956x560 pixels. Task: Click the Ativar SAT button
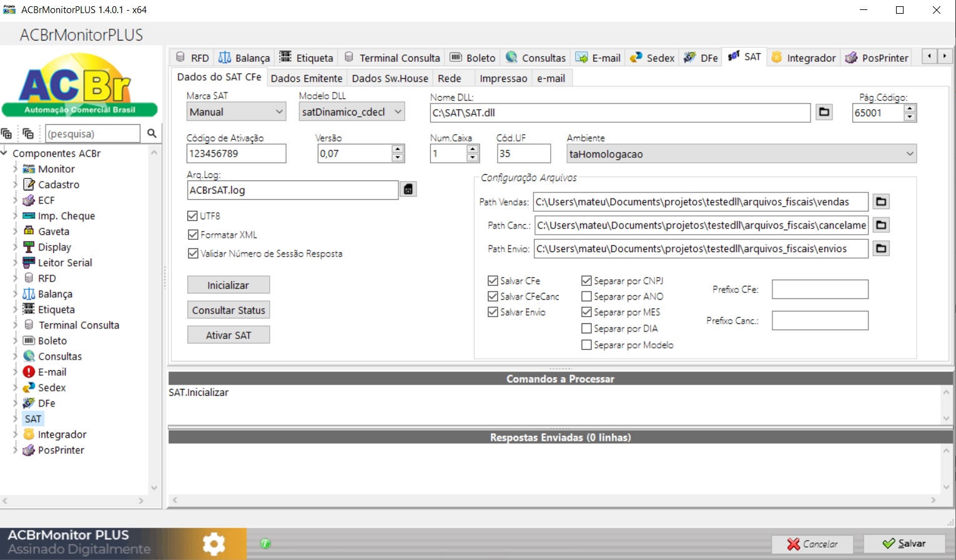pos(229,335)
